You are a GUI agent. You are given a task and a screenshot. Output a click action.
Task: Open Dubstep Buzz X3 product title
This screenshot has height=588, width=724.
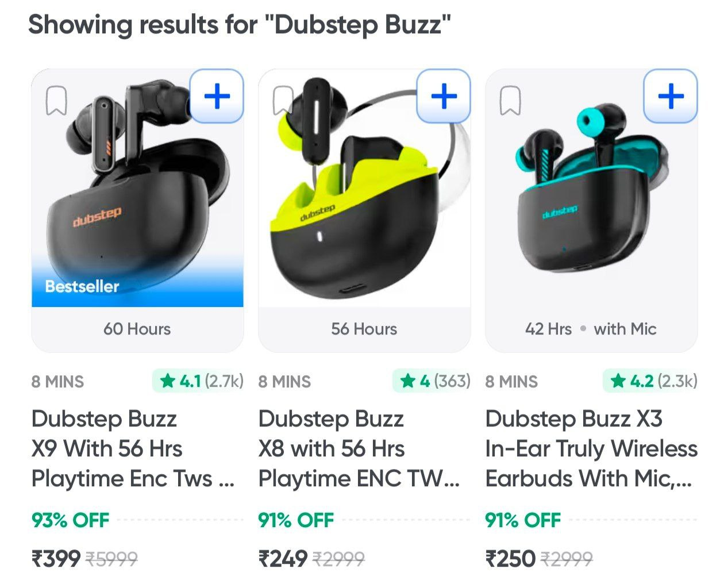click(x=591, y=448)
